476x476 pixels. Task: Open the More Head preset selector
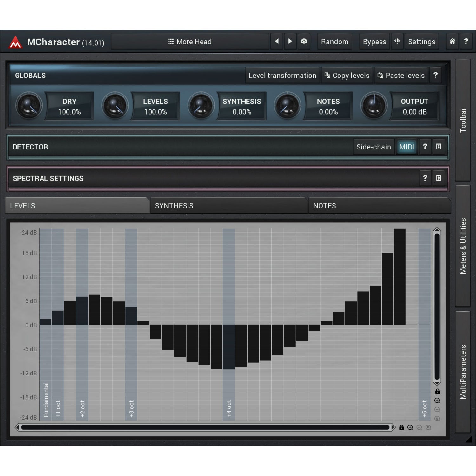(x=190, y=42)
